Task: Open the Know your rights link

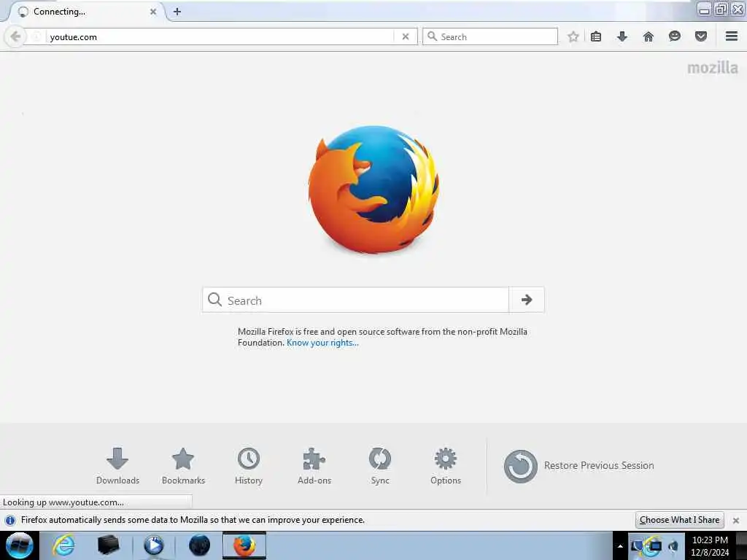Action: 322,343
